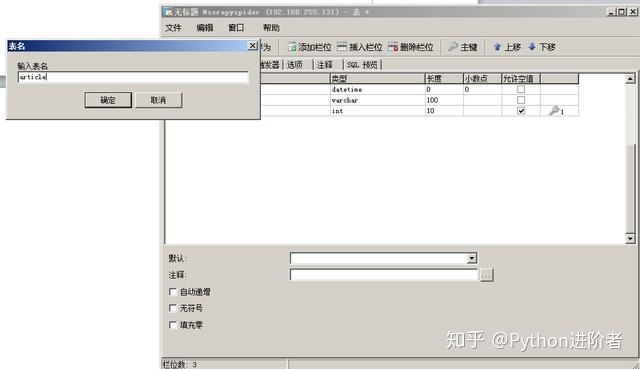
Task: Select the datetime type cell
Action: pos(378,89)
